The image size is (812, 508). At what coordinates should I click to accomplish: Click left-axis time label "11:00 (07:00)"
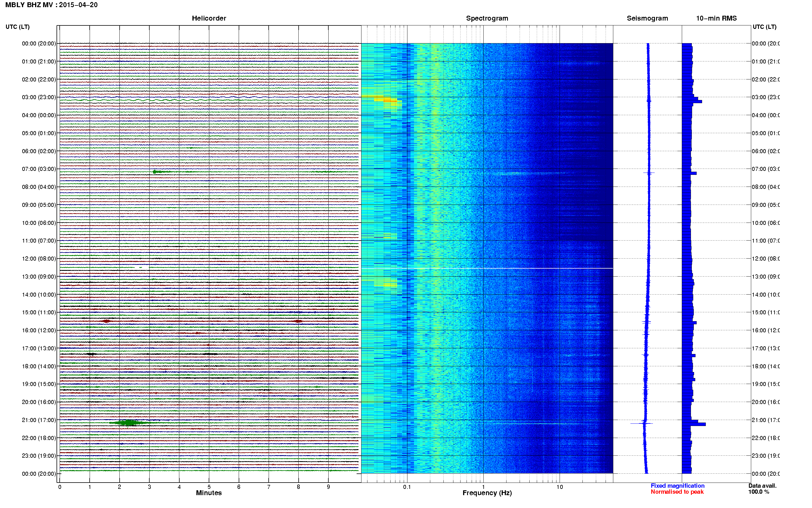39,241
